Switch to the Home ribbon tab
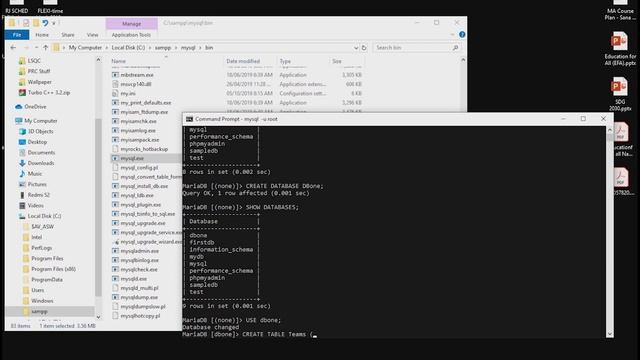The width and height of the screenshot is (640, 360). point(42,35)
